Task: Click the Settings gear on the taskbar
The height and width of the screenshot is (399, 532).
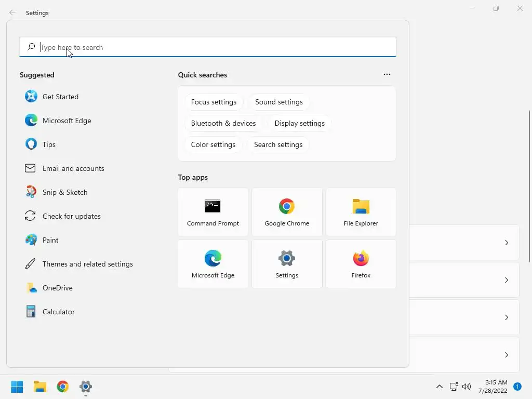Action: pyautogui.click(x=86, y=387)
